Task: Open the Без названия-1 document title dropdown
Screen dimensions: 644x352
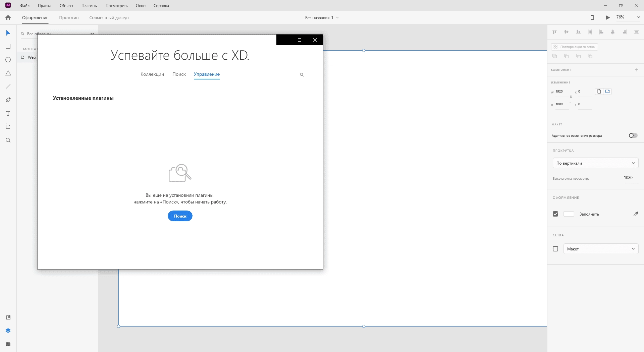Action: 322,18
